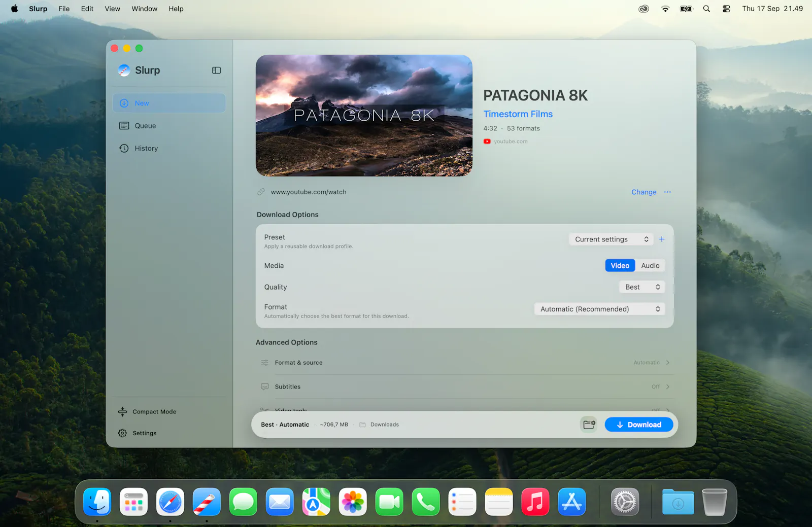
Task: Open the Timestorm Films channel link
Action: tap(518, 114)
